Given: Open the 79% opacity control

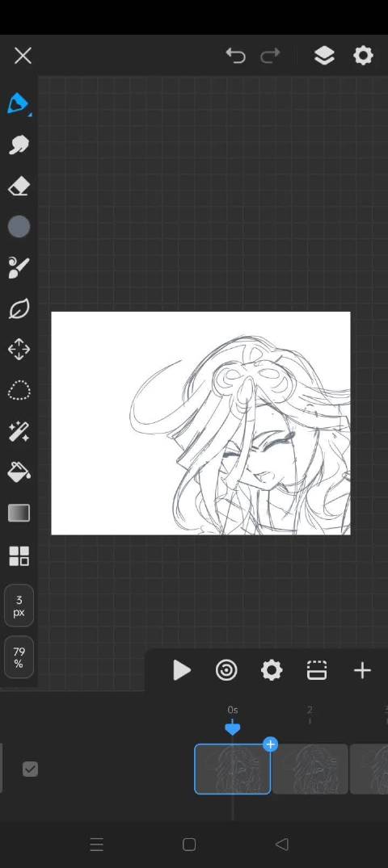Looking at the screenshot, I should tap(19, 657).
